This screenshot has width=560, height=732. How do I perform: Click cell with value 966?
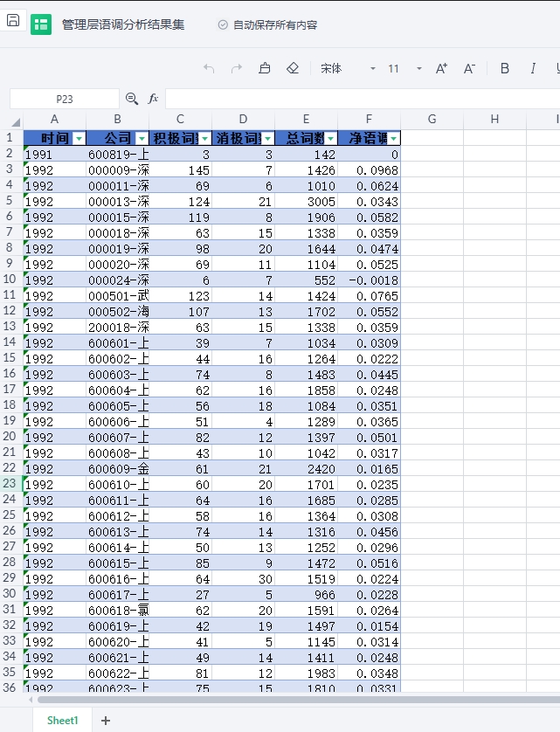tap(306, 595)
